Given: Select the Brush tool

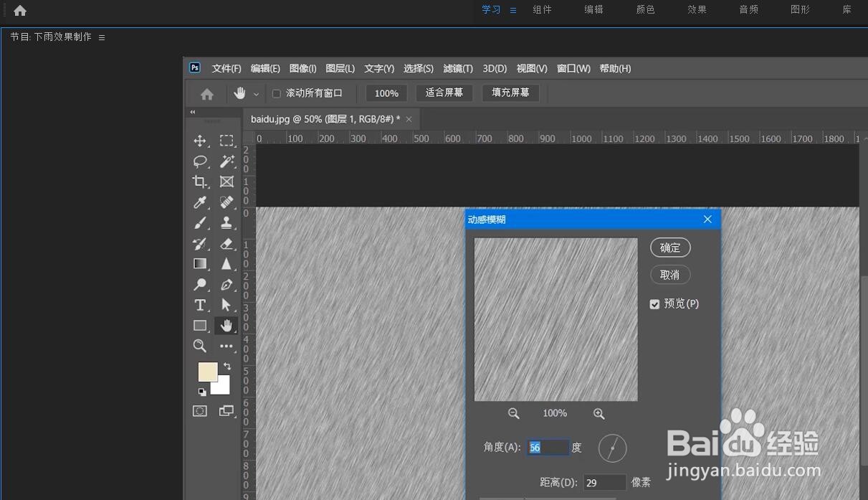Looking at the screenshot, I should (200, 223).
